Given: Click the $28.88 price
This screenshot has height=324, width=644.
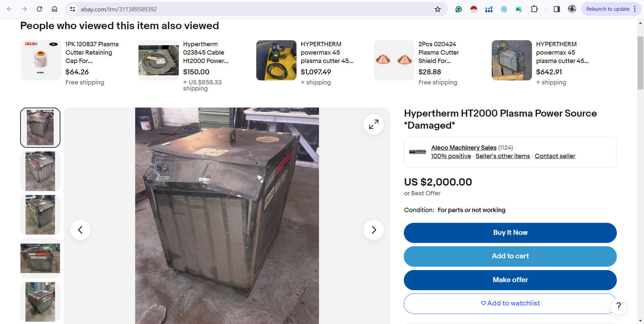Looking at the screenshot, I should tap(430, 72).
